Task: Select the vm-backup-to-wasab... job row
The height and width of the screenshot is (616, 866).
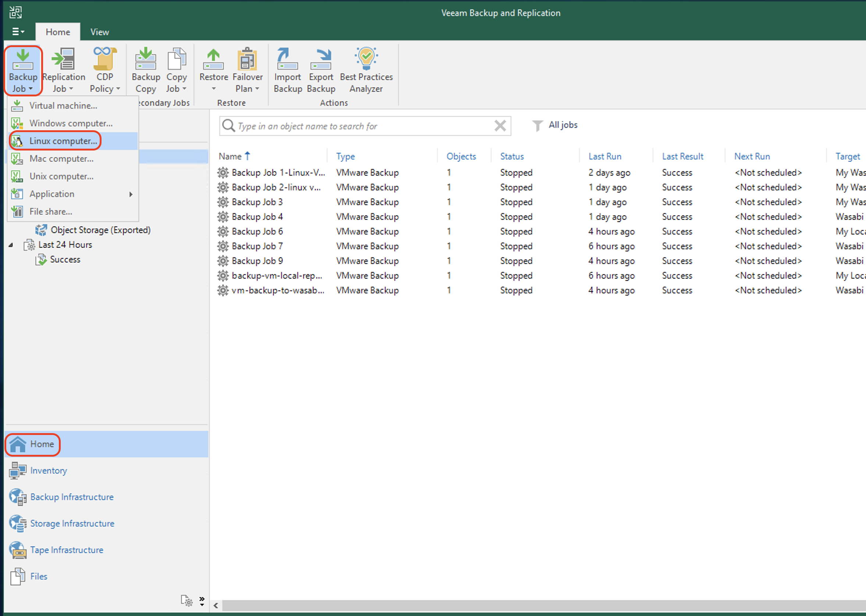Action: pyautogui.click(x=541, y=291)
